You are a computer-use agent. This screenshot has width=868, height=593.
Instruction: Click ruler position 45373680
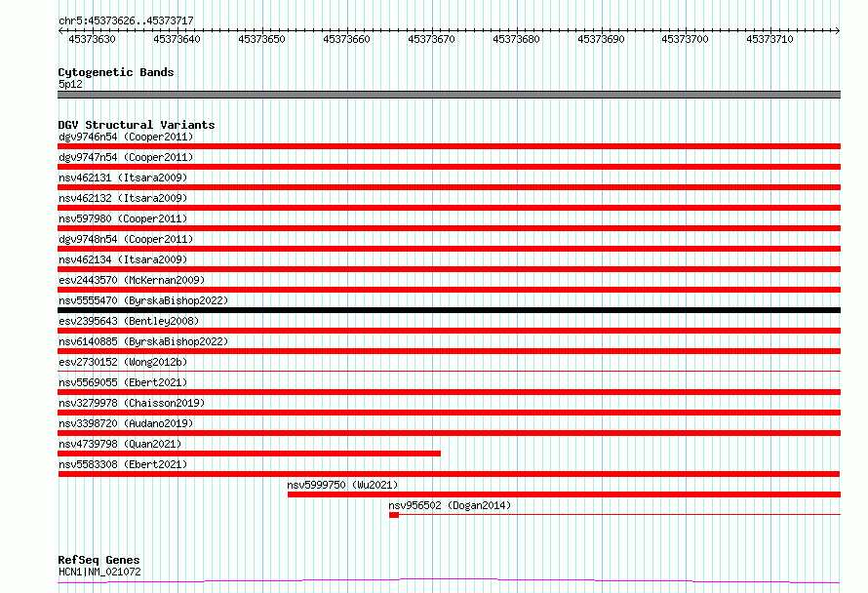pos(516,39)
